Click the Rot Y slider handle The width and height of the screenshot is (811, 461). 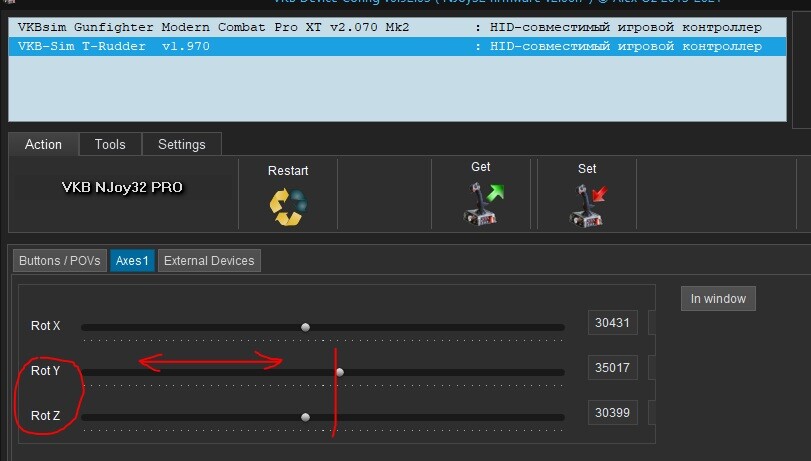click(x=340, y=372)
